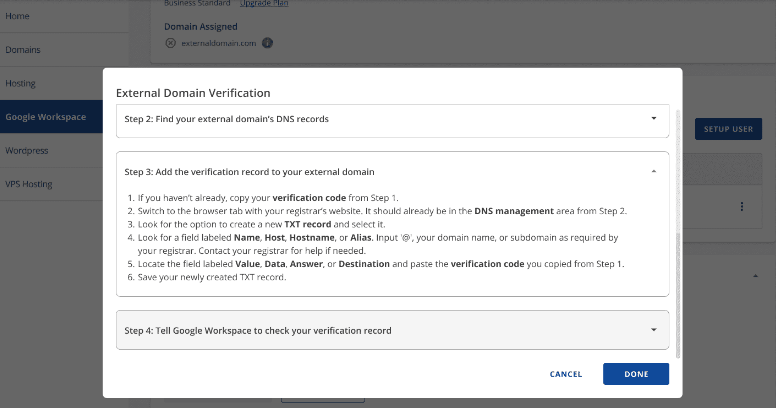The width and height of the screenshot is (776, 408).
Task: Select Google Workspace in the sidebar
Action: point(46,117)
